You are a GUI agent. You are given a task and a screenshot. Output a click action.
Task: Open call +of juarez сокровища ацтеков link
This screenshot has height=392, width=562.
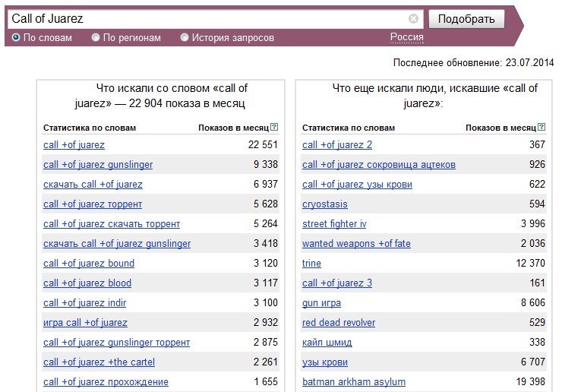[x=379, y=165]
